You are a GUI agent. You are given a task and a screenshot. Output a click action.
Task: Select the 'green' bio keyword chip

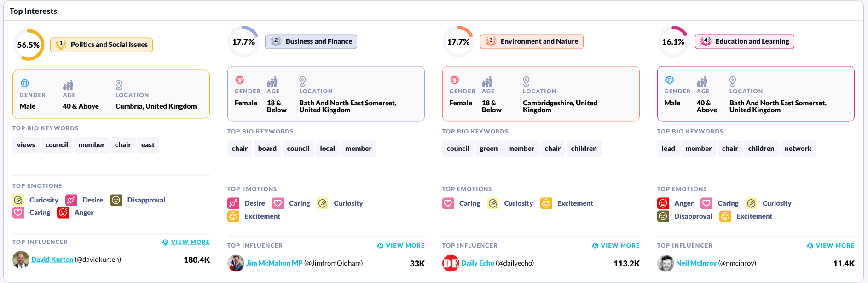coord(488,149)
